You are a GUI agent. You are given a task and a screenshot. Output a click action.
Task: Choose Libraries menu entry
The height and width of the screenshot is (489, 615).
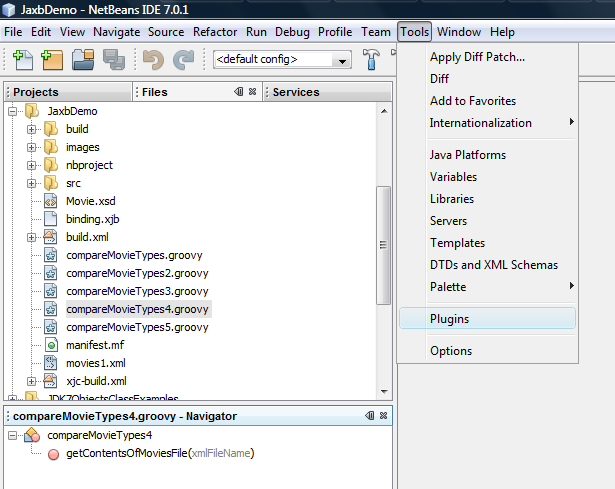click(x=488, y=199)
